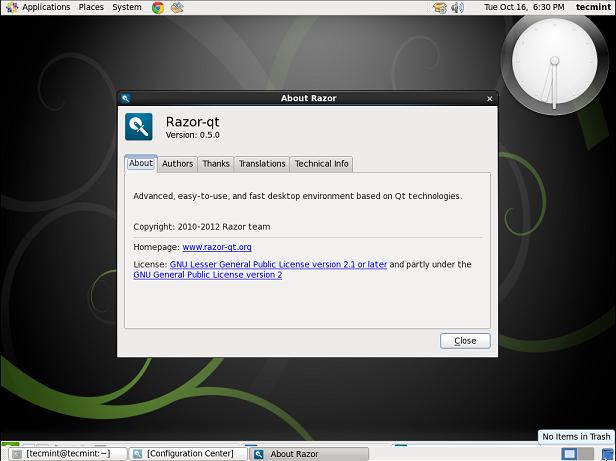This screenshot has height=461, width=616.
Task: Open the software update tray icon
Action: click(x=440, y=7)
